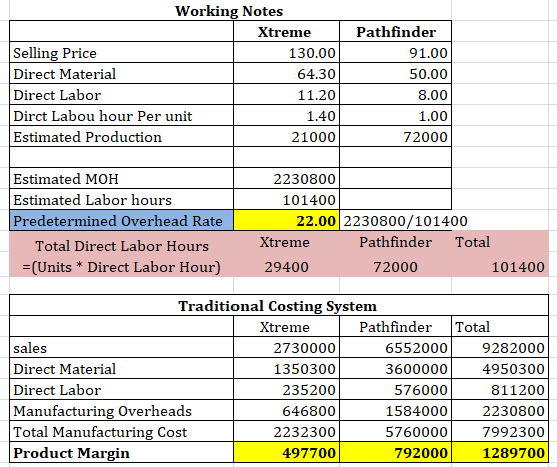Image resolution: width=557 pixels, height=467 pixels.
Task: Select the "Selling Price" label cell
Action: click(121, 53)
